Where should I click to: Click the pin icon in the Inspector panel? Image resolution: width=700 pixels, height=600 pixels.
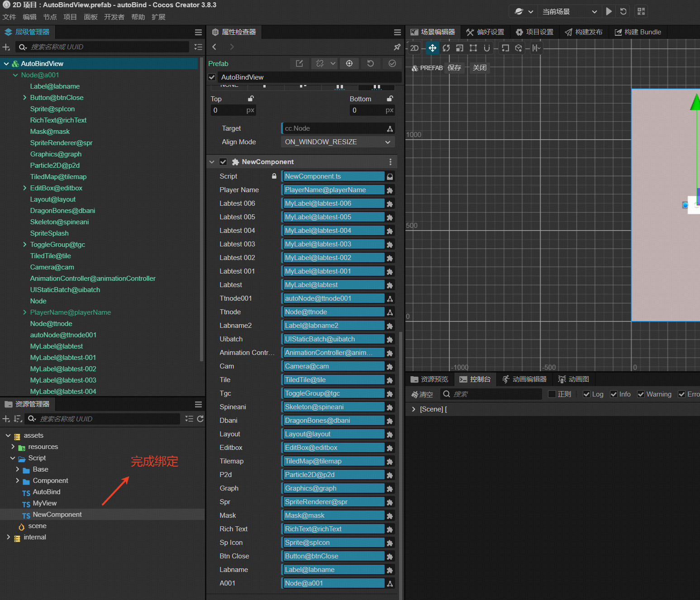(x=397, y=47)
